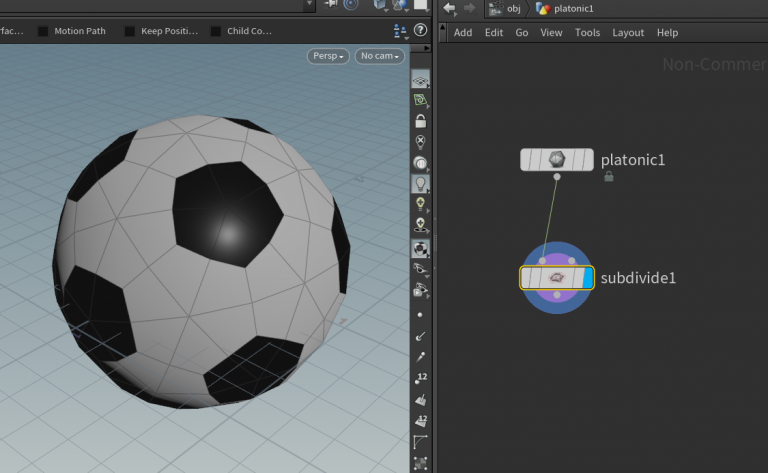Click the bulb with ground shadow icon
The width and height of the screenshot is (768, 473).
click(x=420, y=225)
